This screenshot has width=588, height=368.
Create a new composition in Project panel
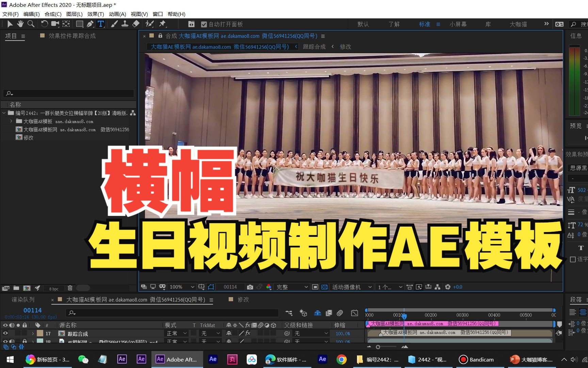[27, 288]
